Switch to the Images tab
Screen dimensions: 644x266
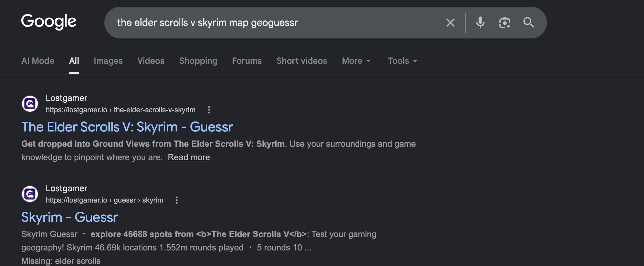(x=108, y=61)
